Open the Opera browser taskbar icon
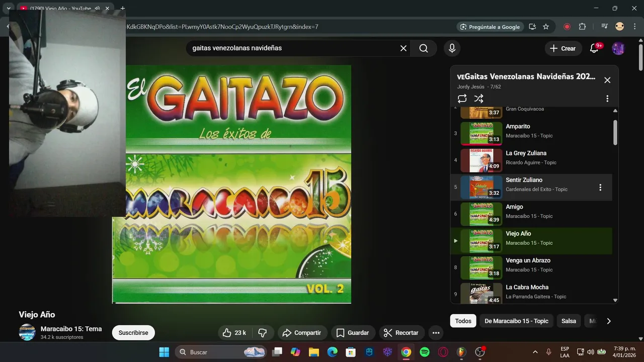This screenshot has width=644, height=362. point(443,352)
